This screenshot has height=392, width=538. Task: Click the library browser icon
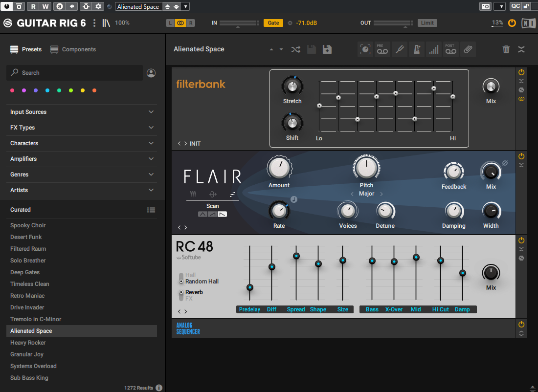[x=106, y=23]
